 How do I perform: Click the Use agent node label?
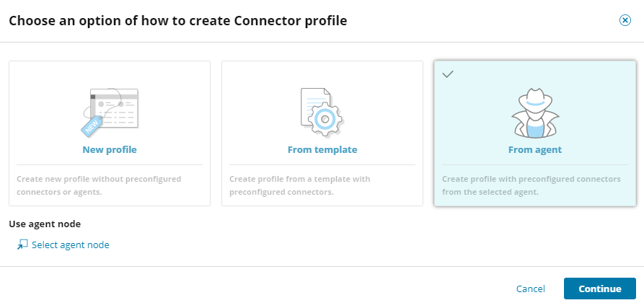tap(45, 224)
